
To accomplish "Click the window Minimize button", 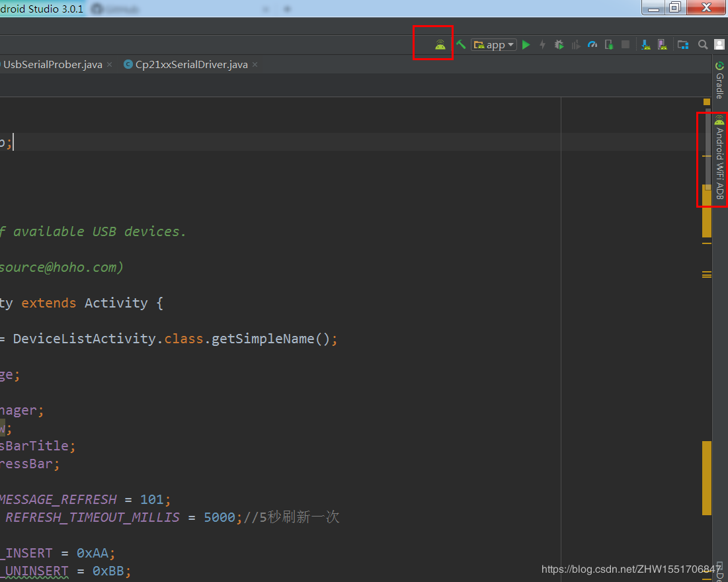I will point(654,7).
